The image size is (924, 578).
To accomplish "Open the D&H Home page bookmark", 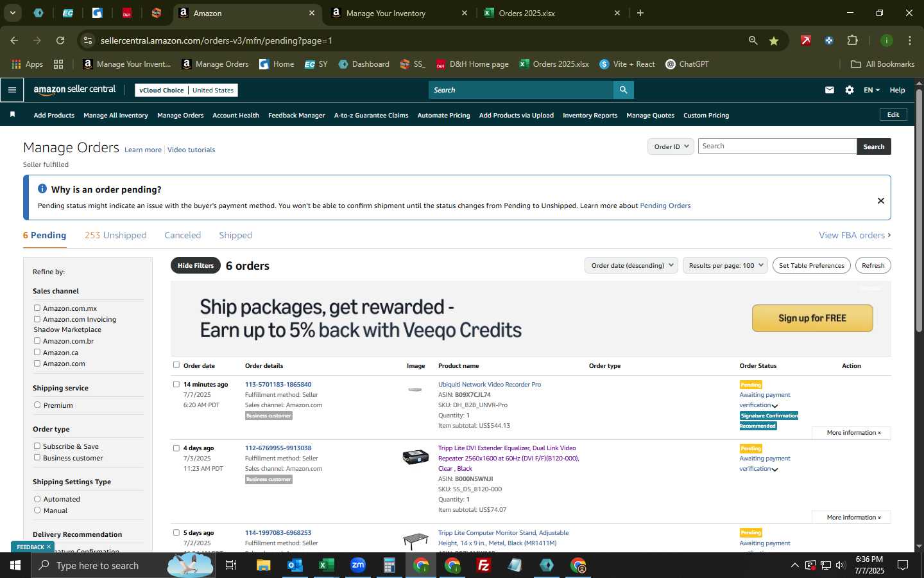I will click(472, 64).
